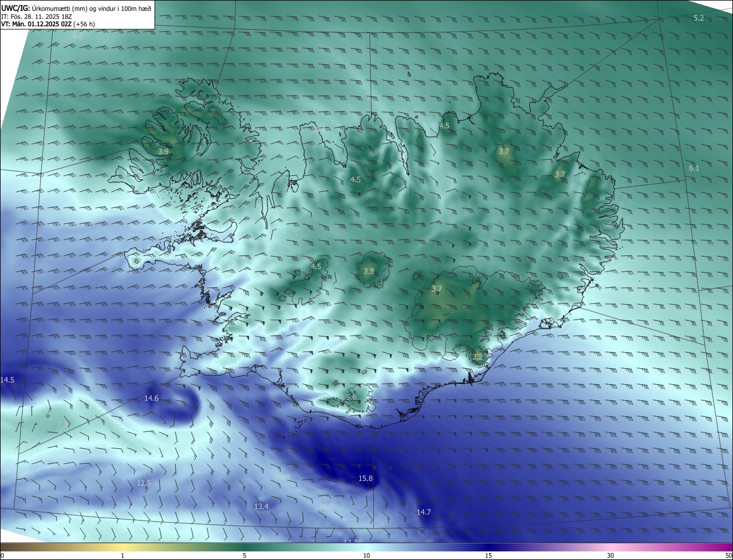This screenshot has height=560, width=733.
Task: Select the 'IT: Fös. 28. 11. 2025 18Z' line
Action: [x=37, y=17]
